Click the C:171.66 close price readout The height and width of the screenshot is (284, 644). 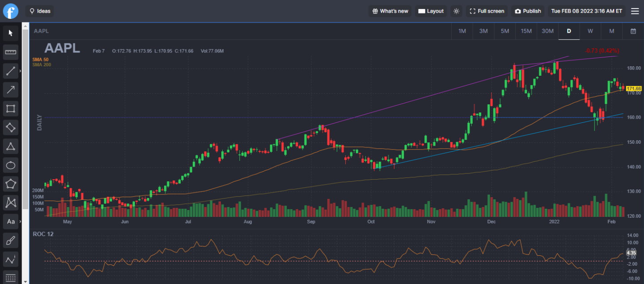(184, 51)
